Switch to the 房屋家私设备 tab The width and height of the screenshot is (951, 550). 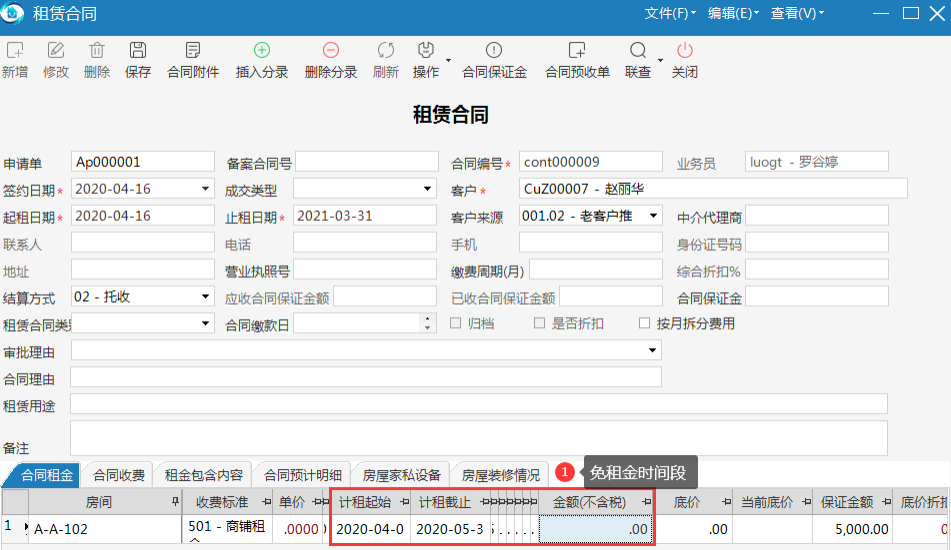pyautogui.click(x=402, y=475)
